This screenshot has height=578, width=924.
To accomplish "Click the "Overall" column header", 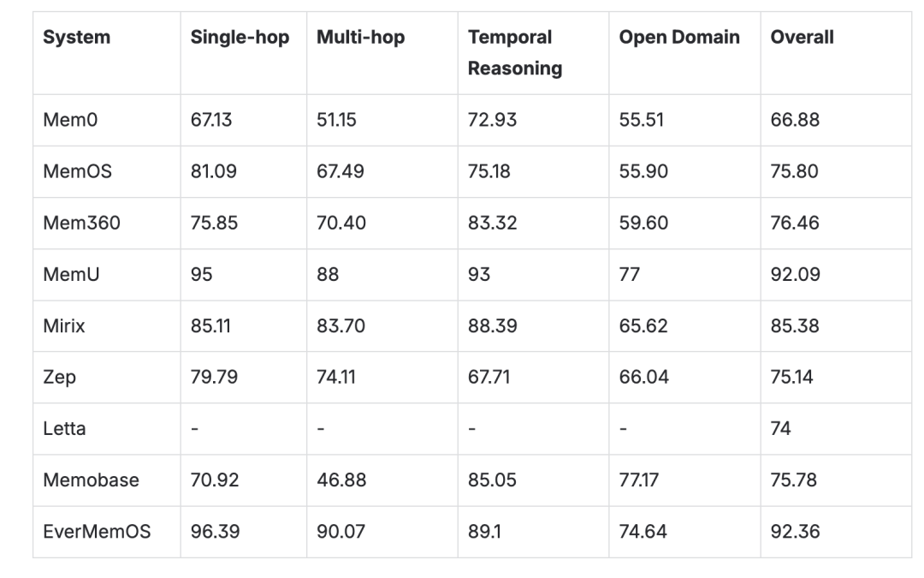I will coord(802,38).
